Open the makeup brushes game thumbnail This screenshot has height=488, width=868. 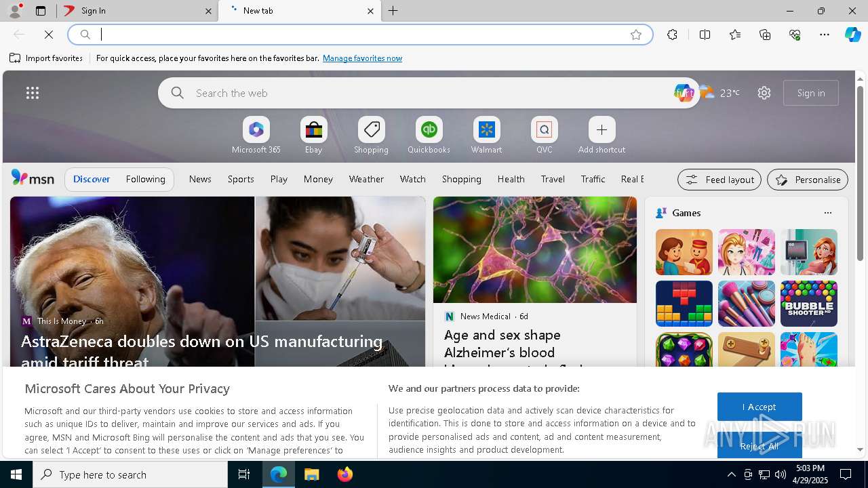pyautogui.click(x=747, y=304)
